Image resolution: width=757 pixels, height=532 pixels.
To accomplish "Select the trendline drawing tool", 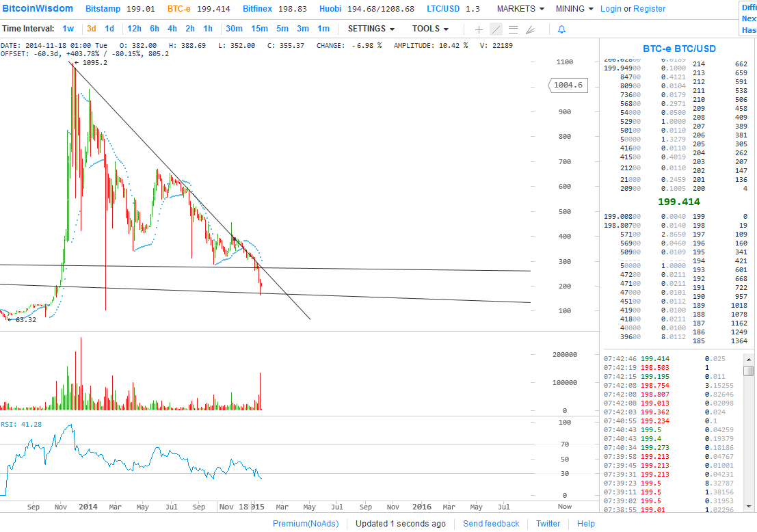I will [x=496, y=29].
